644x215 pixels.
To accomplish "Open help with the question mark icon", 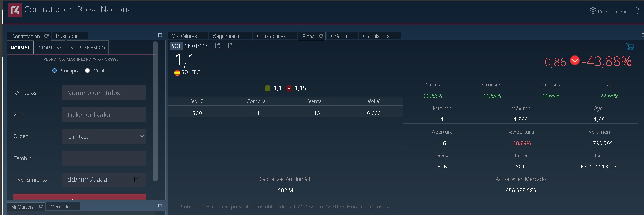I will pyautogui.click(x=637, y=11).
